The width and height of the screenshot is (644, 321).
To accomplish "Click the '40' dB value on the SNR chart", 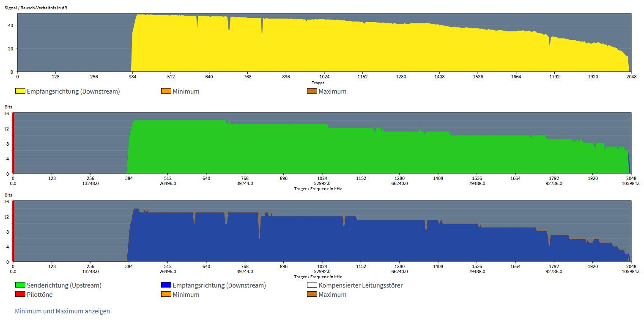I will tap(11, 25).
